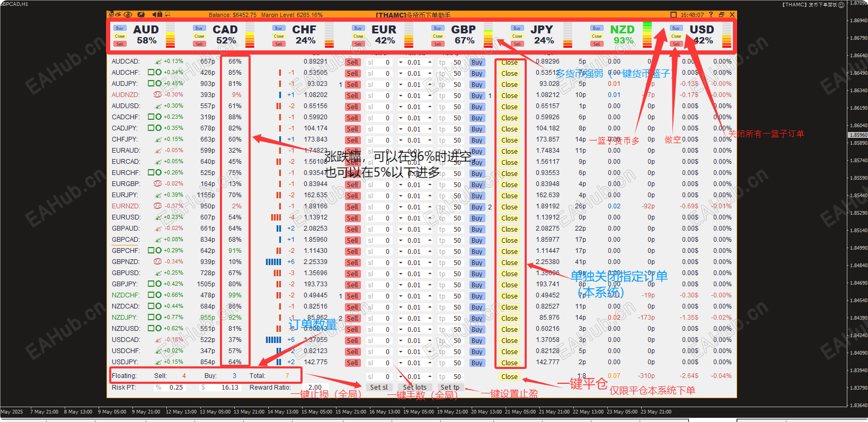Click the Reward Ratio input field

pyautogui.click(x=315, y=388)
